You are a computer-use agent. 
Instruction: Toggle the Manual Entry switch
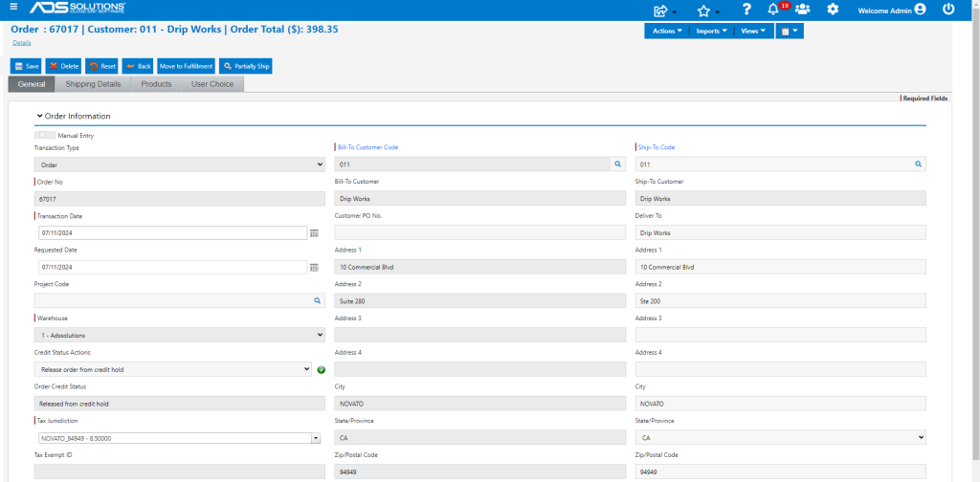click(46, 135)
